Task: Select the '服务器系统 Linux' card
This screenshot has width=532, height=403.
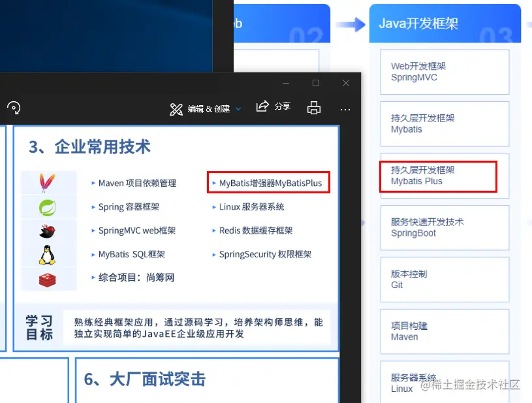Action: click(445, 382)
